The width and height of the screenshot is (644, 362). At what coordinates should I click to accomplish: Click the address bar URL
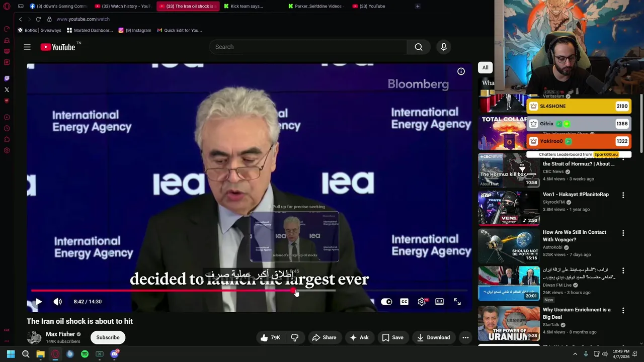click(83, 19)
